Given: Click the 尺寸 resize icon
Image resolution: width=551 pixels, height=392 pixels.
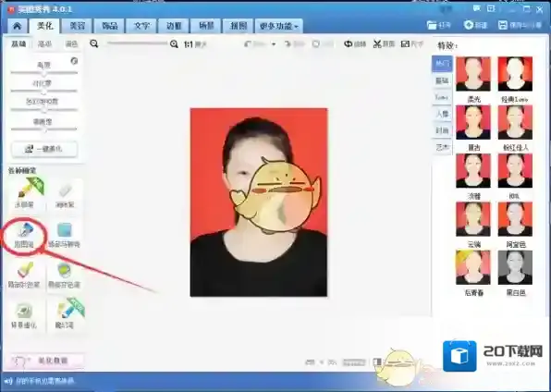Looking at the screenshot, I should pyautogui.click(x=405, y=44).
